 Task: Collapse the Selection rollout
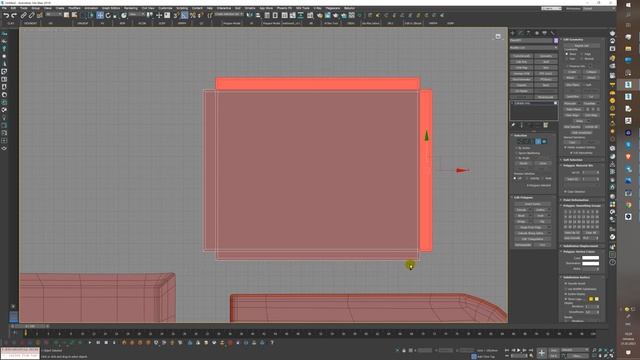click(520, 136)
